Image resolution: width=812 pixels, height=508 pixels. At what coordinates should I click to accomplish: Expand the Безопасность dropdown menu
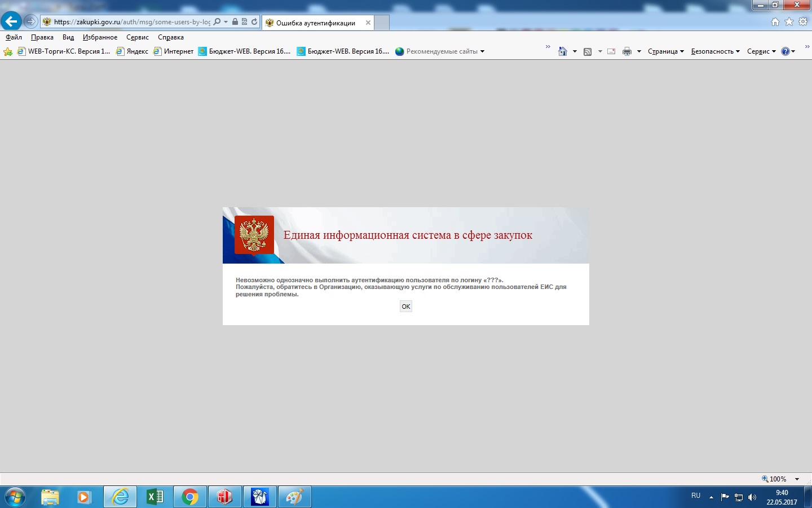click(715, 51)
